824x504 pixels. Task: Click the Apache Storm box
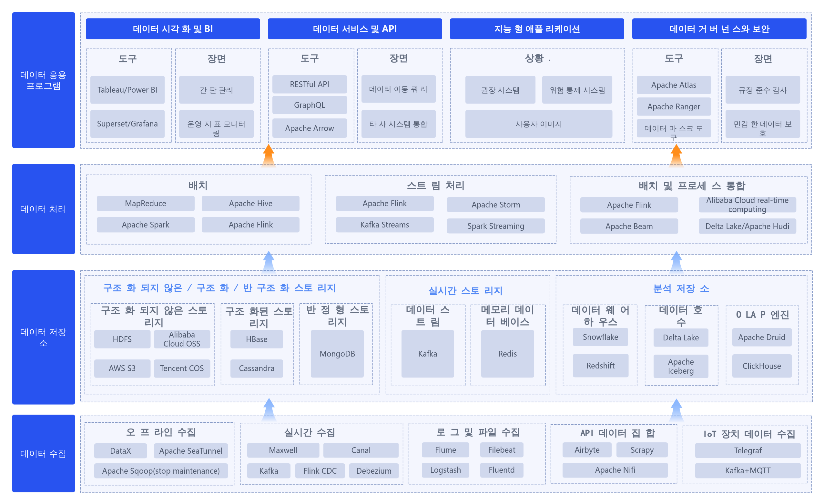tap(496, 205)
